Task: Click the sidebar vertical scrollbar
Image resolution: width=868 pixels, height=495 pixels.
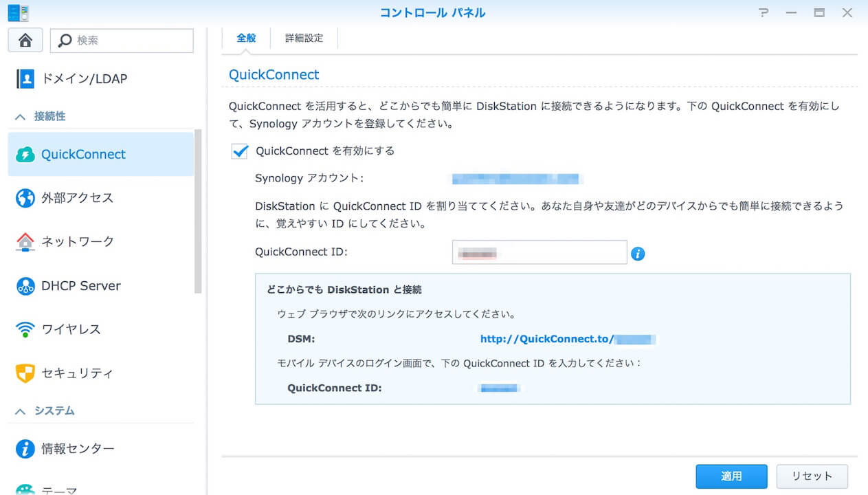Action: pyautogui.click(x=199, y=211)
